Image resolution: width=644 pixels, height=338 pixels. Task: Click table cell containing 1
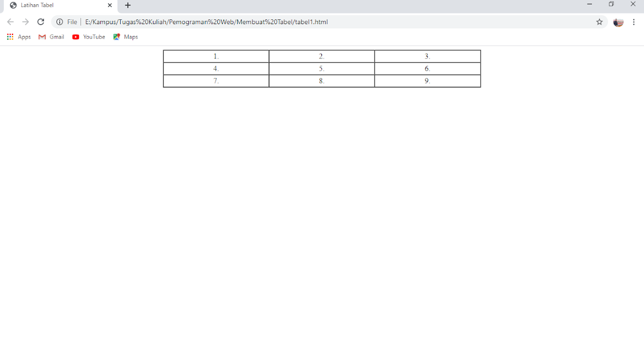click(216, 56)
